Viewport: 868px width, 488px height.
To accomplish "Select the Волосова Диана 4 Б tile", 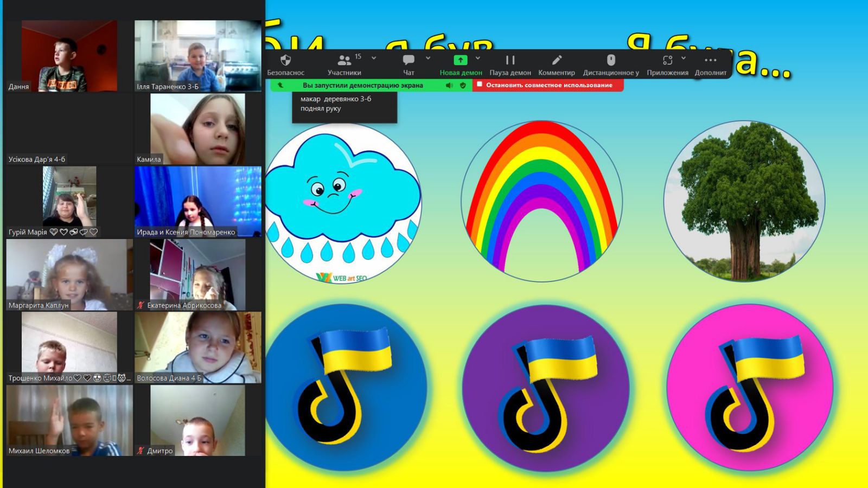I will pos(198,348).
